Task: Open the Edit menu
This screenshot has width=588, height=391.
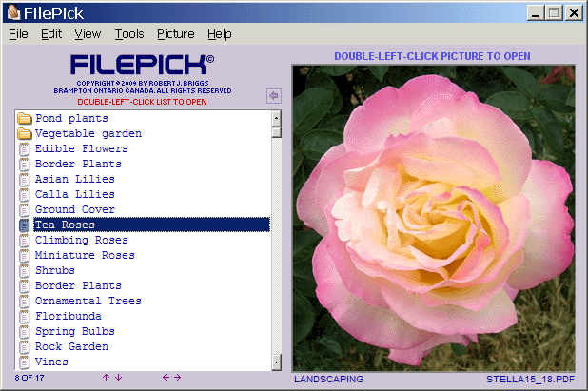Action: [x=51, y=34]
